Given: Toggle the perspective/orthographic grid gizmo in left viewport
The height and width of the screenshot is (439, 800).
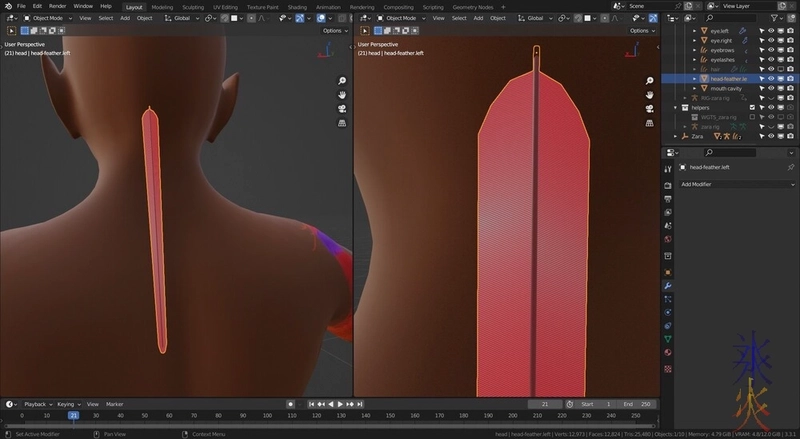Looking at the screenshot, I should pyautogui.click(x=342, y=122).
